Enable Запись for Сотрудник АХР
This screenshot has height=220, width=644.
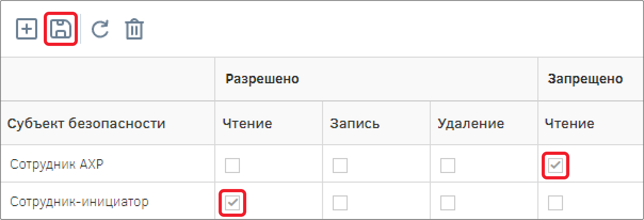pyautogui.click(x=340, y=166)
